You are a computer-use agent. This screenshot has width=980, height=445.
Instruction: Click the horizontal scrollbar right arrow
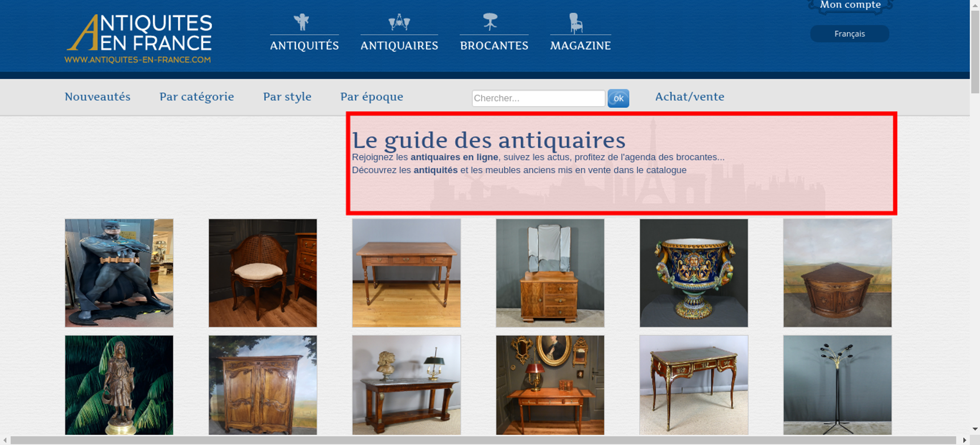[964, 440]
